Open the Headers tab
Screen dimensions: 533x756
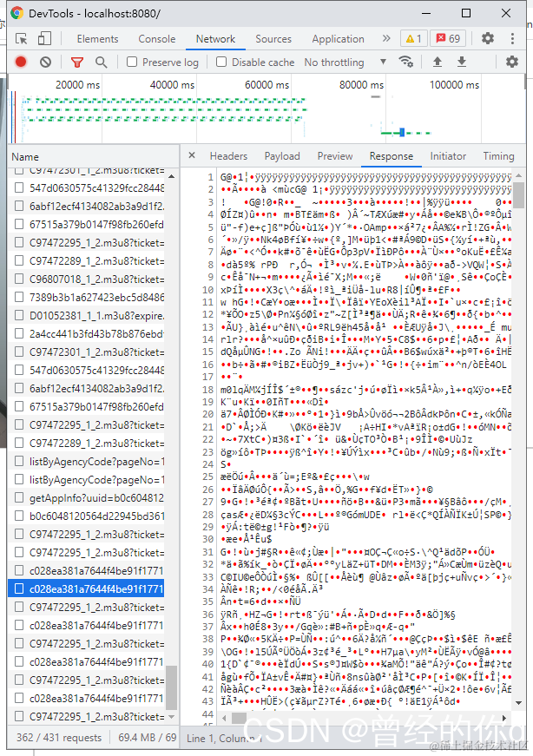(x=228, y=156)
